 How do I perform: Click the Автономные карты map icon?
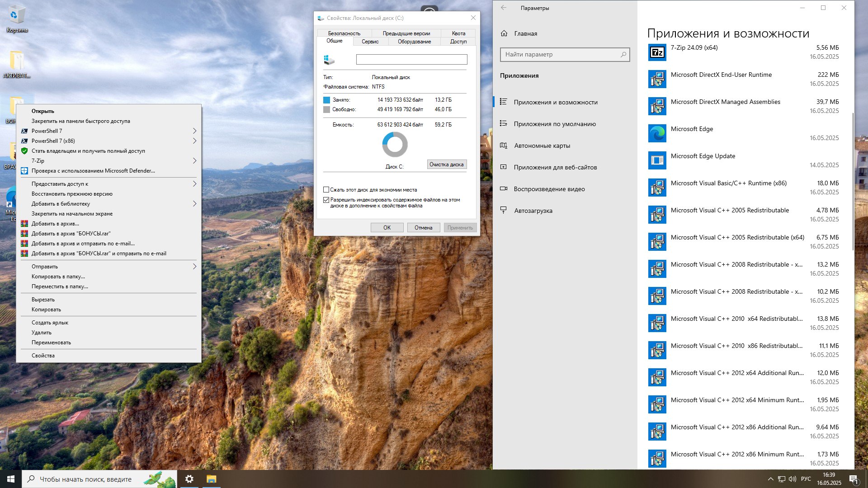tap(503, 145)
